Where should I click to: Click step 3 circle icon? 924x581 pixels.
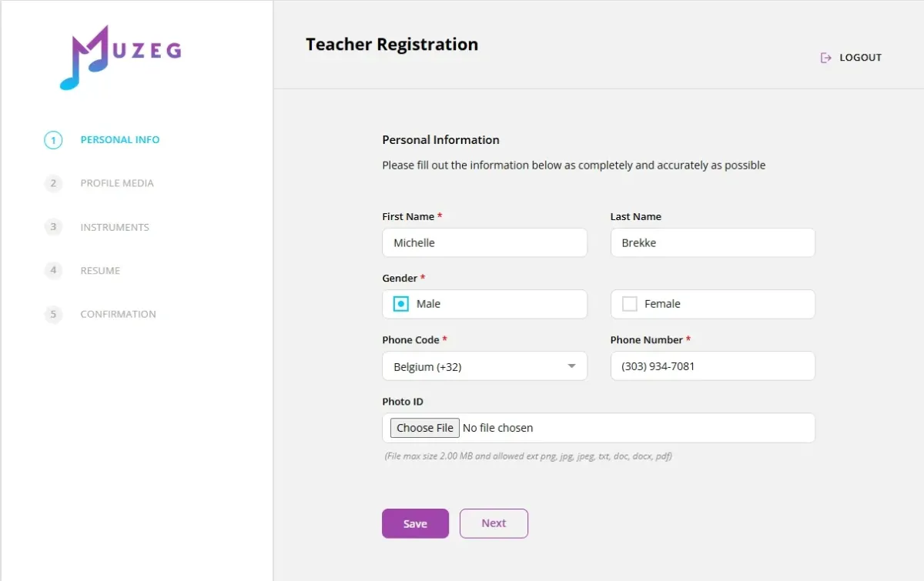click(53, 227)
